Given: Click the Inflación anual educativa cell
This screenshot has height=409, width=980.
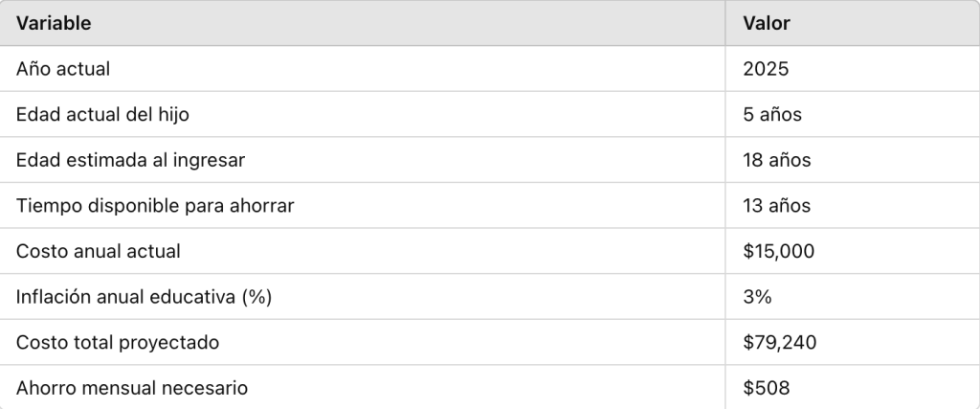Looking at the screenshot, I should tap(144, 297).
